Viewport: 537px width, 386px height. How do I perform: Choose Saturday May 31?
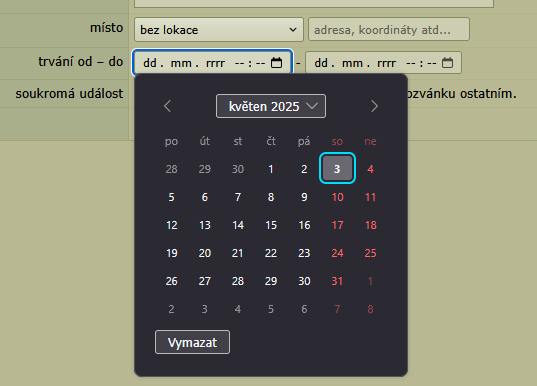(x=337, y=281)
